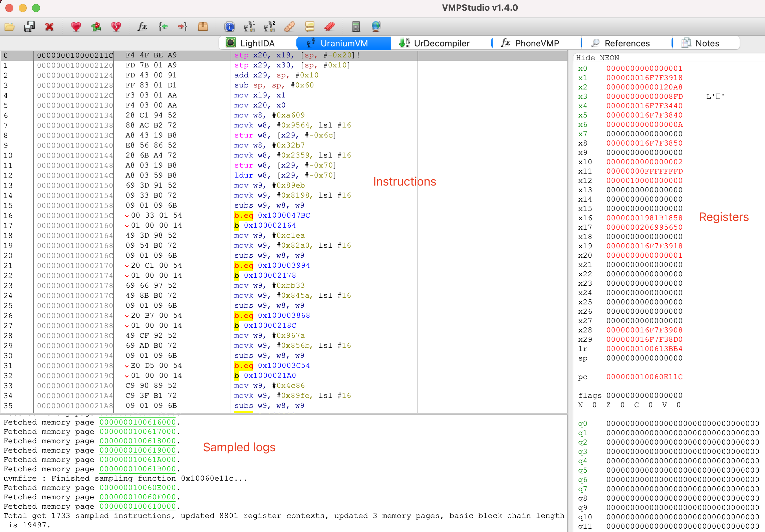Screen dimensions: 765x532
Task: Click the x17 register value 0000000206995650
Action: click(x=645, y=227)
